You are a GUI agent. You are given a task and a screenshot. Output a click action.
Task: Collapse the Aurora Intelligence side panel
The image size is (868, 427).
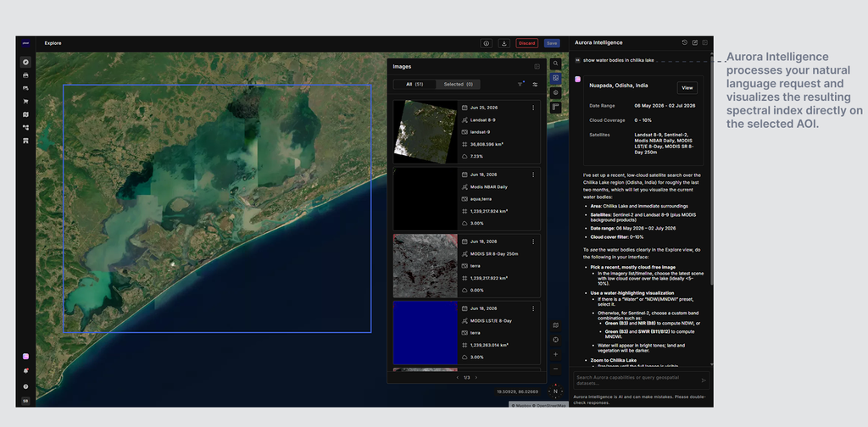pyautogui.click(x=704, y=42)
